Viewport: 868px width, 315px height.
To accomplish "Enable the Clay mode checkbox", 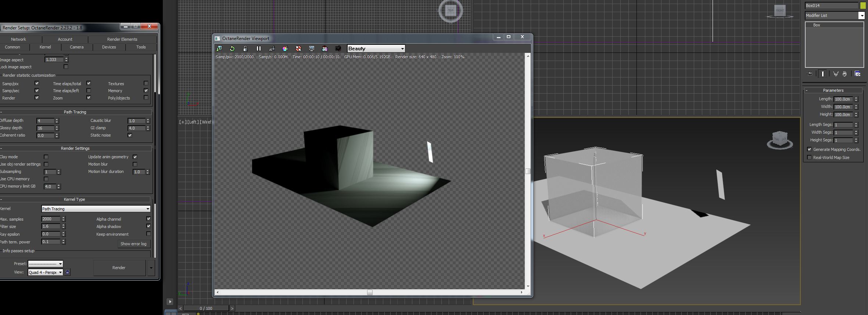I will [46, 157].
